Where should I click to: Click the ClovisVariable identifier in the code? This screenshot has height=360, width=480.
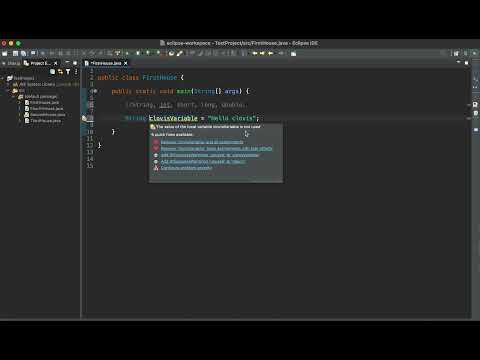(173, 118)
